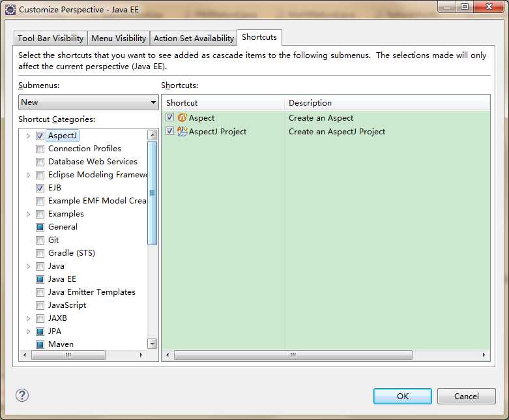509x420 pixels.
Task: Confirm with the OK button
Action: coord(403,397)
